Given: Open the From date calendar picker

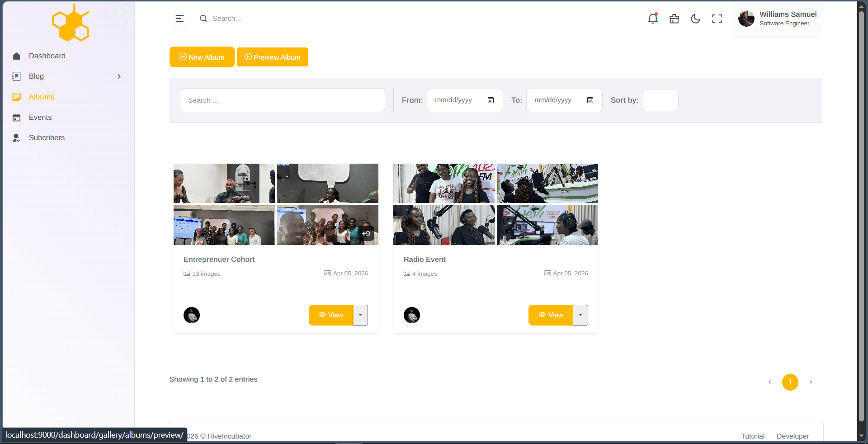Looking at the screenshot, I should (x=491, y=100).
